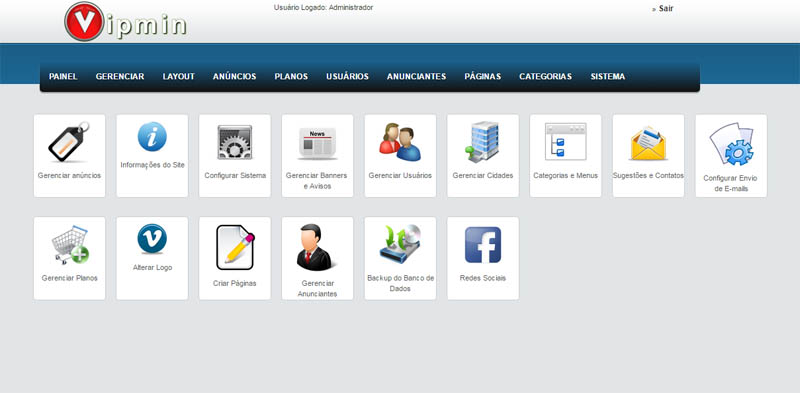
Task: Click the Sair logout link
Action: point(666,9)
